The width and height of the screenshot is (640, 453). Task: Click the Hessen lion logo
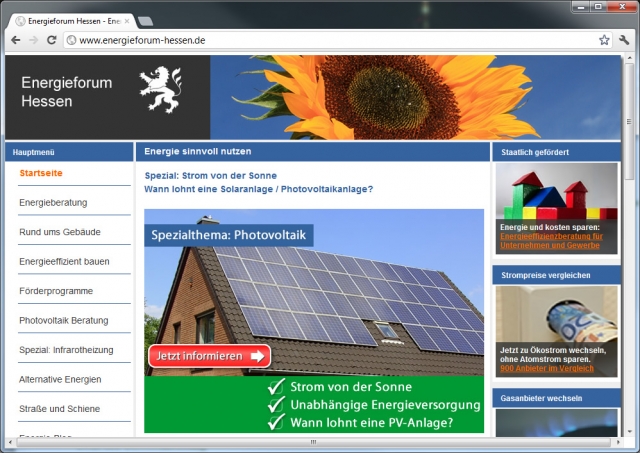[160, 89]
